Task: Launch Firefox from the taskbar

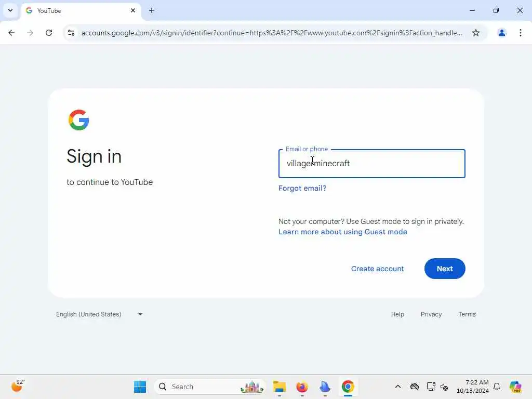Action: (x=302, y=387)
